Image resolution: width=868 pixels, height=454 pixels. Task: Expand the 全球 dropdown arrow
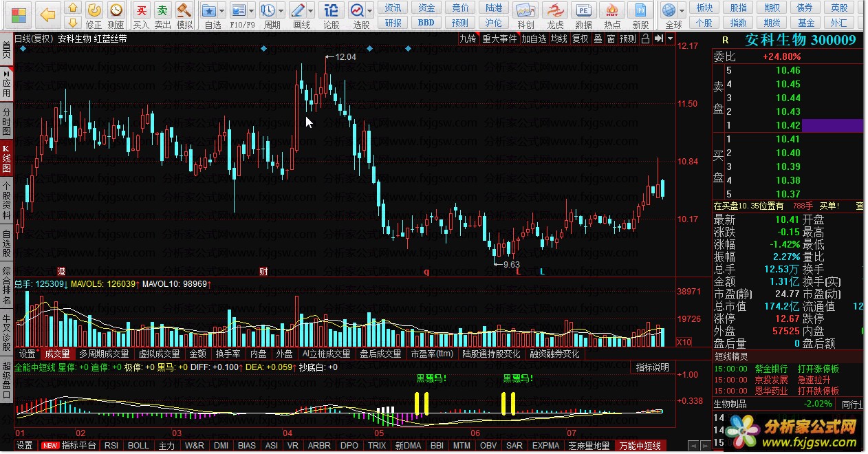tap(682, 11)
